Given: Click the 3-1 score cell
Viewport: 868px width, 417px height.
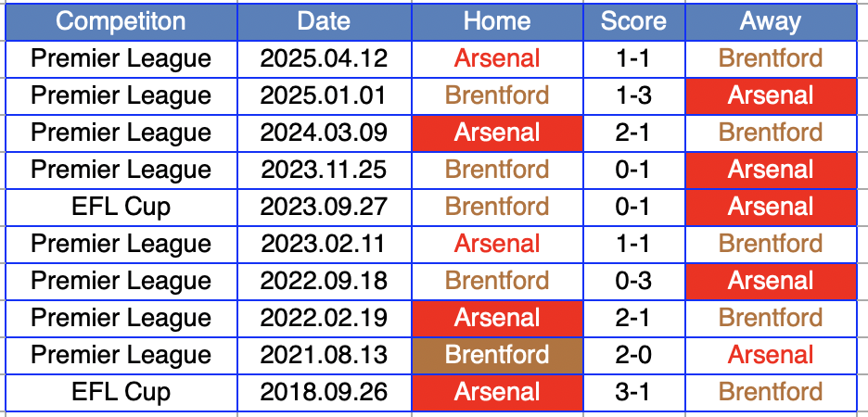Looking at the screenshot, I should [633, 392].
